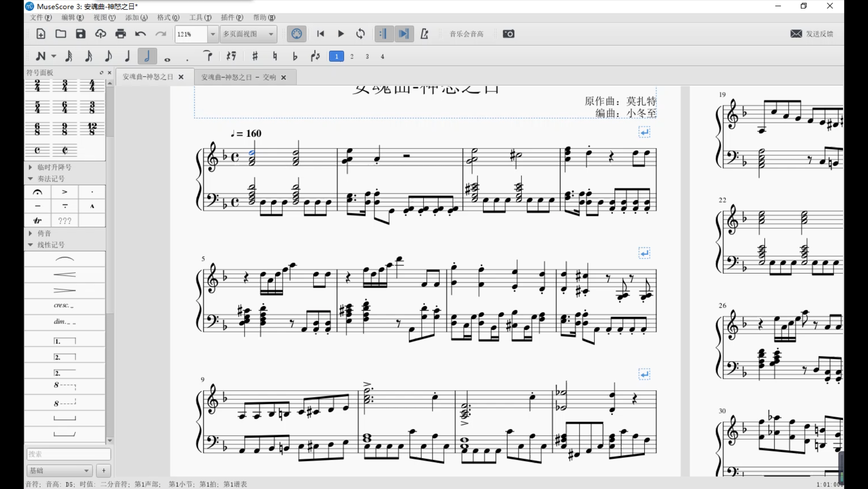The image size is (868, 489).
Task: Open the Edit menu
Action: (x=72, y=18)
